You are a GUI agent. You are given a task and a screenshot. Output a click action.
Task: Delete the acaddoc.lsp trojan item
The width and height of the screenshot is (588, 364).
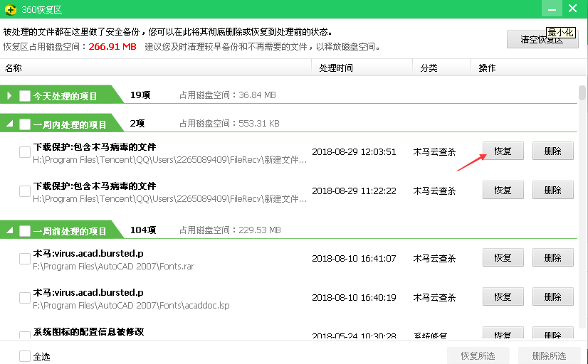[553, 296]
